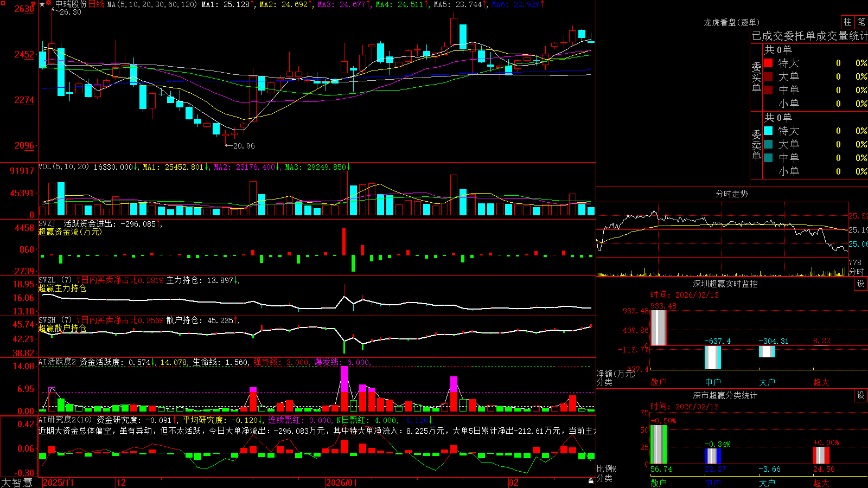Click the 分时 label beside intraday chart
This screenshot has width=868, height=488.
click(857, 272)
